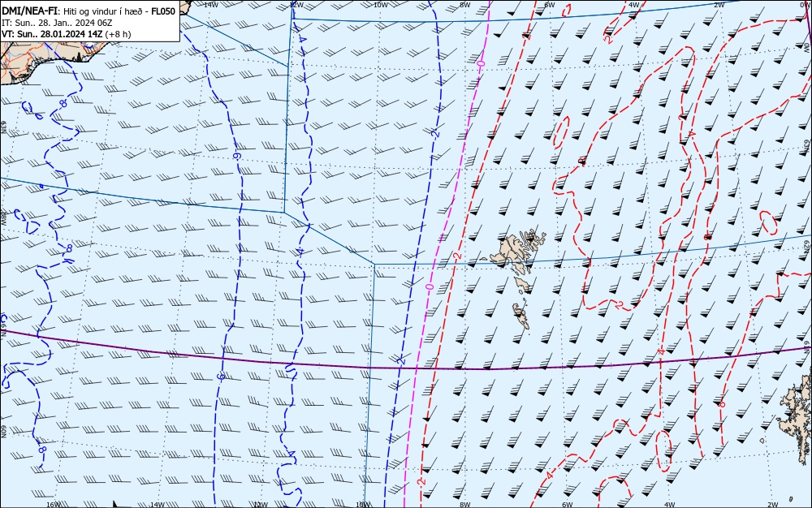Click the 14W longitude label on top edge
Screen dimensions: 812x508
coord(210,5)
